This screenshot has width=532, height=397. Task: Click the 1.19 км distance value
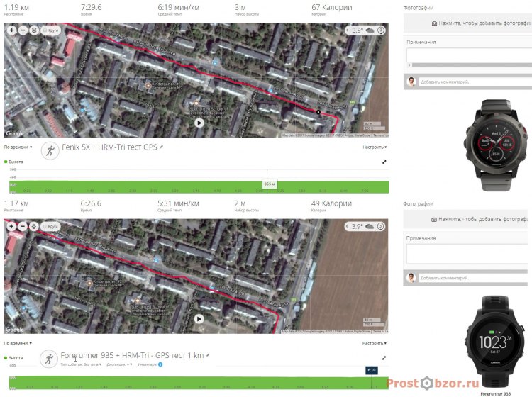(16, 7)
